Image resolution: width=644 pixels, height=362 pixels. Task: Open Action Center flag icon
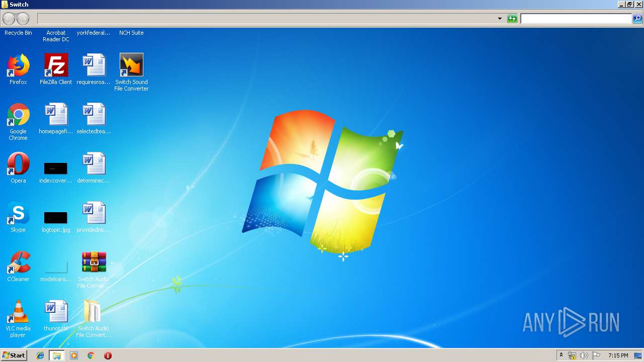(x=596, y=355)
